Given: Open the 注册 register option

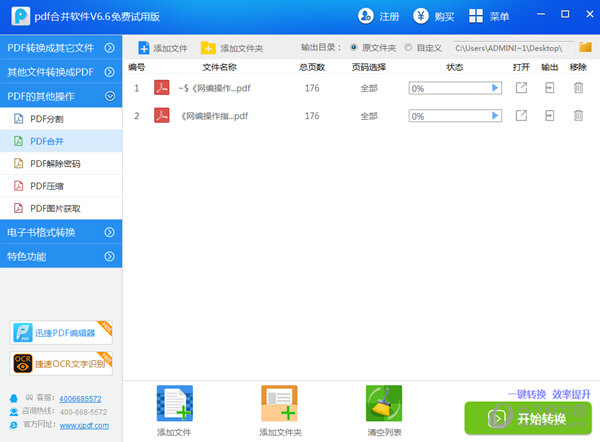Looking at the screenshot, I should [x=378, y=16].
